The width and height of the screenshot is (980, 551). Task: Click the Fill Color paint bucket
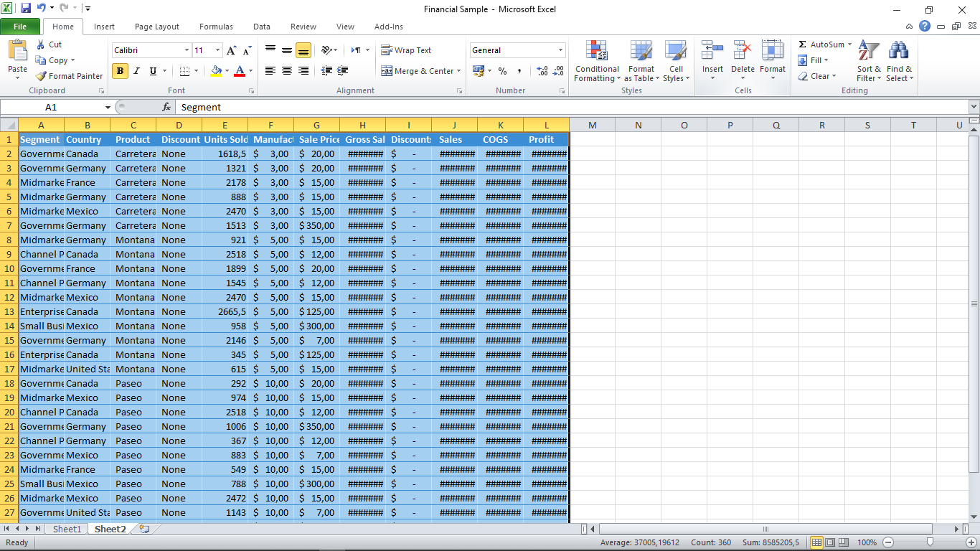(x=216, y=71)
